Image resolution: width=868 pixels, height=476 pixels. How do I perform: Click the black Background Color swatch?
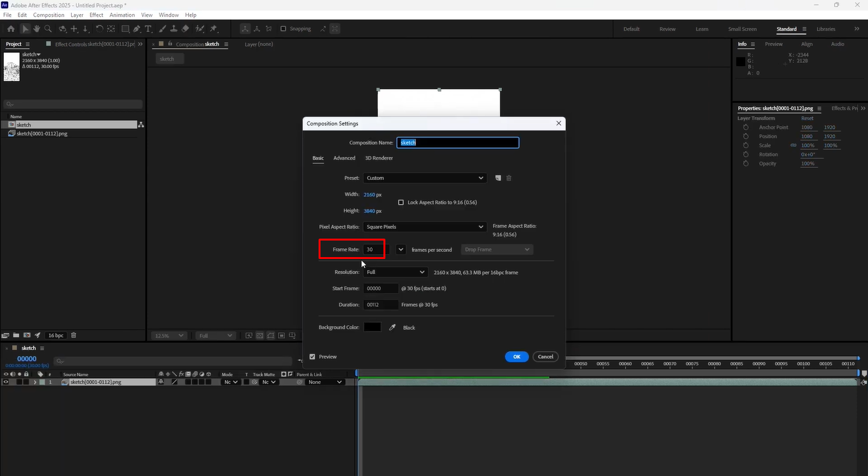[x=372, y=327]
